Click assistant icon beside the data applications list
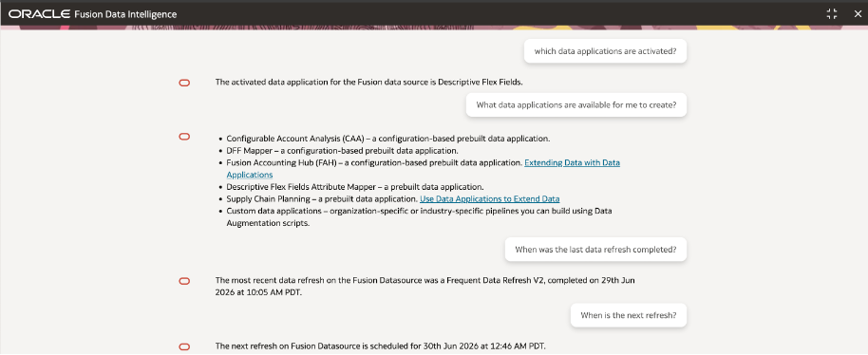Screen dimensions: 868x355 coord(184,137)
